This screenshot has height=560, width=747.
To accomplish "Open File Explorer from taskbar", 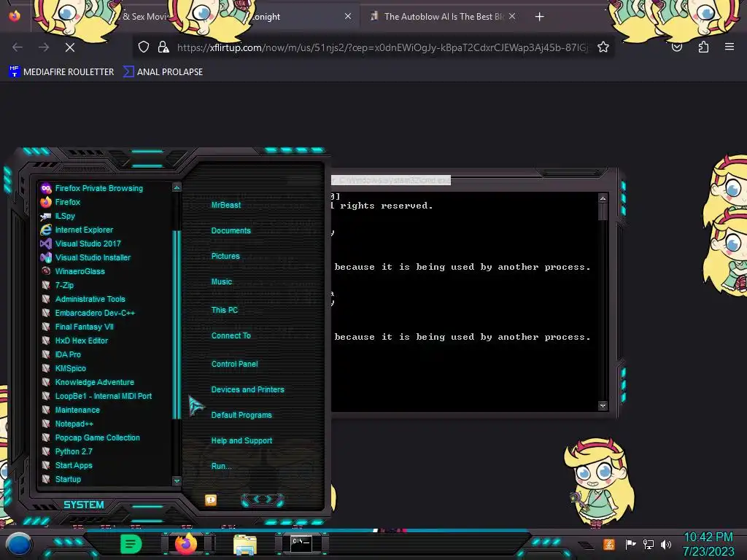I will pyautogui.click(x=245, y=544).
